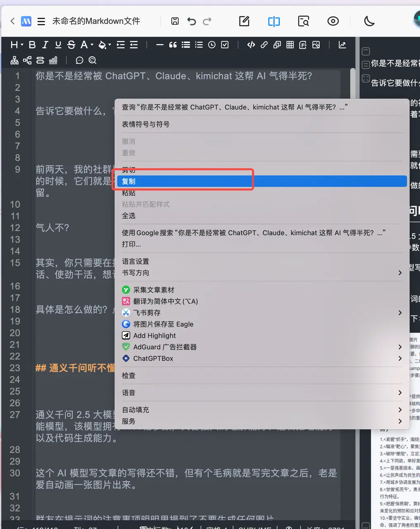420x529 pixels.
Task: Click the overlapping-squares toolbar icon
Action: (x=277, y=45)
